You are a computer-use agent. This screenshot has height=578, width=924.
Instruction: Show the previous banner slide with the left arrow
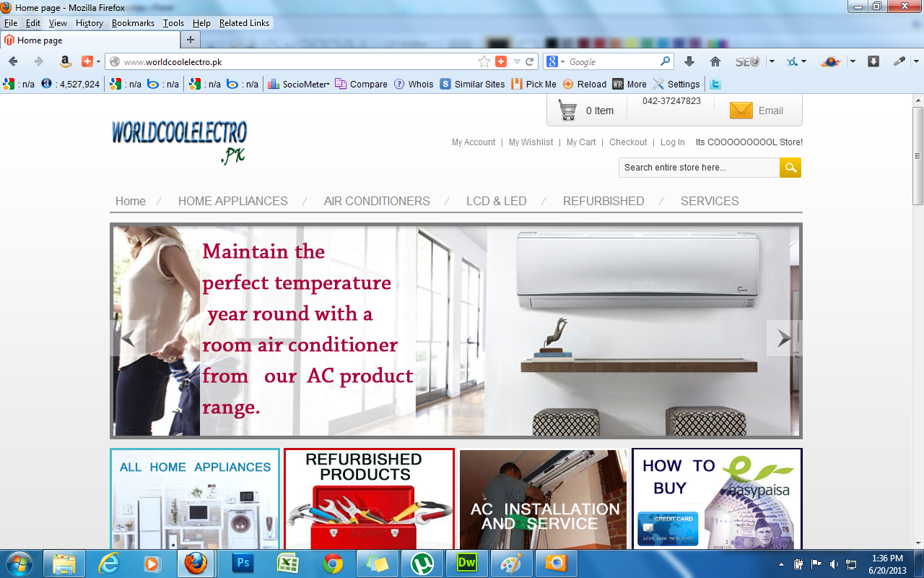(128, 338)
